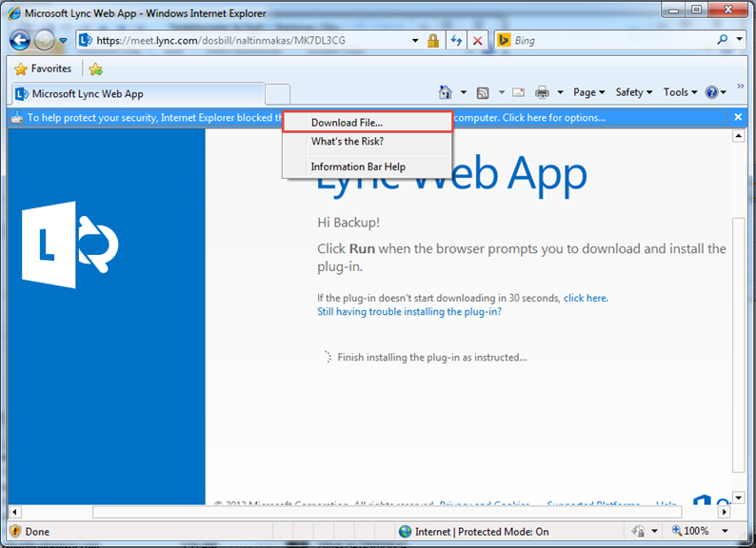
Task: Click the status bar privacy lock icon
Action: pos(638,531)
